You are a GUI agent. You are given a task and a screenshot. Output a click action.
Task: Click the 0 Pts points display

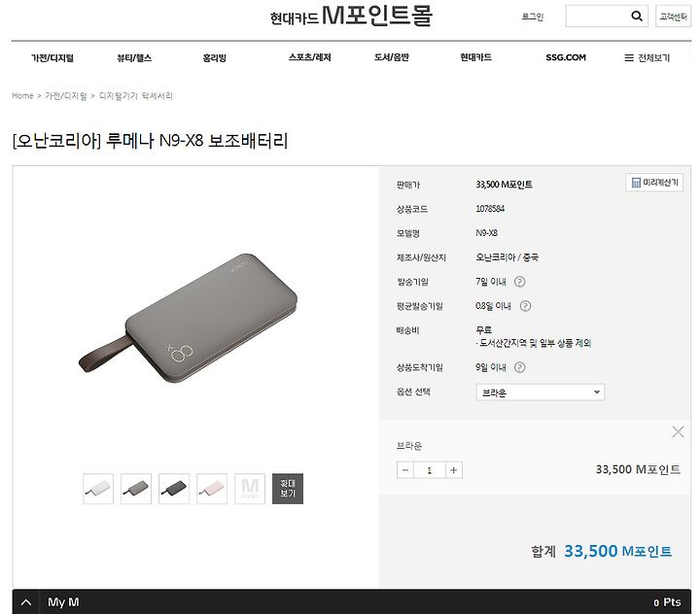667,602
